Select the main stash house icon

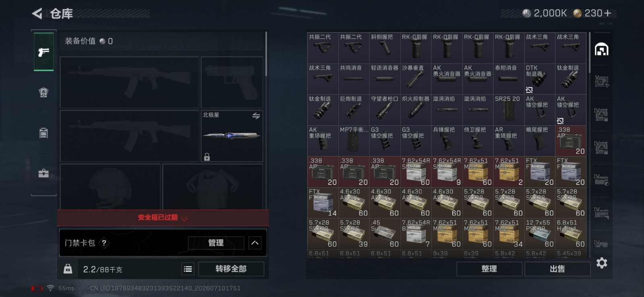(x=601, y=49)
